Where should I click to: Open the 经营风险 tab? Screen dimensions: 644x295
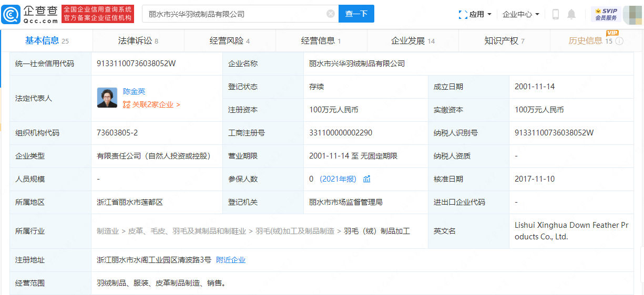coord(230,40)
